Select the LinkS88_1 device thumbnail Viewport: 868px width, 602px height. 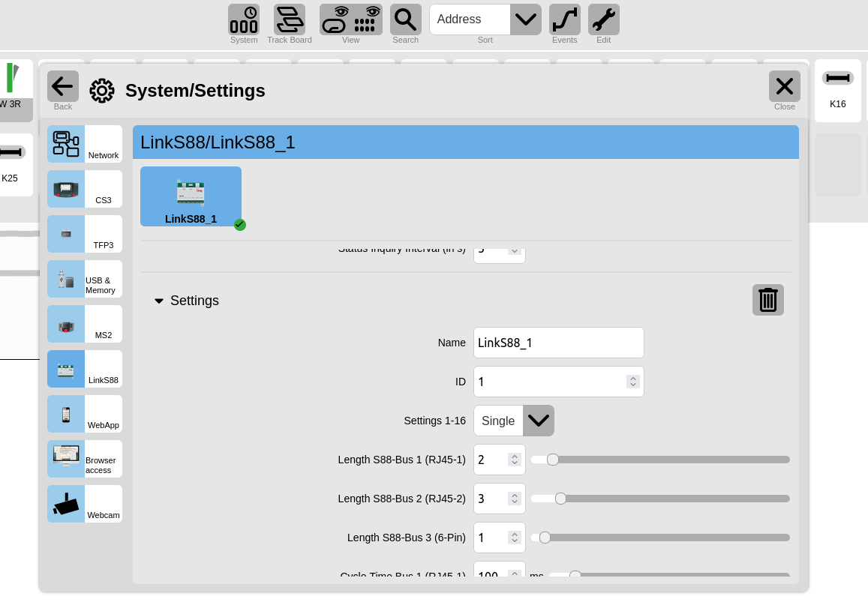191,196
